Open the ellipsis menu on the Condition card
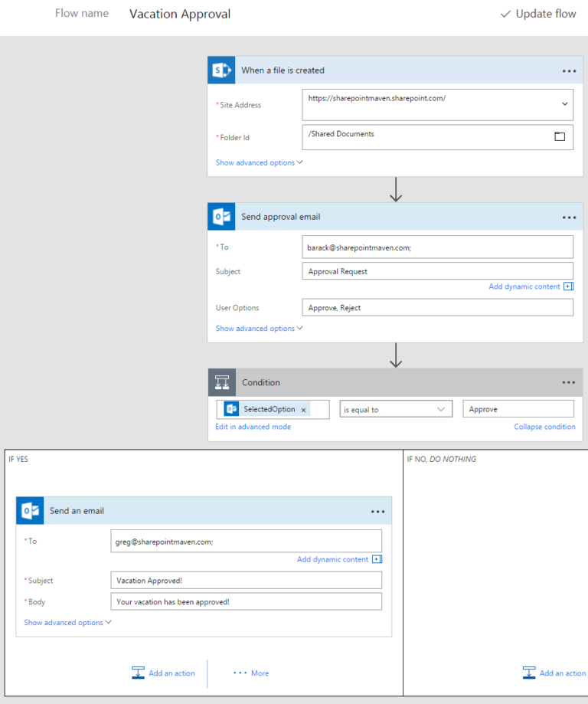This screenshot has height=704, width=588. pyautogui.click(x=568, y=382)
